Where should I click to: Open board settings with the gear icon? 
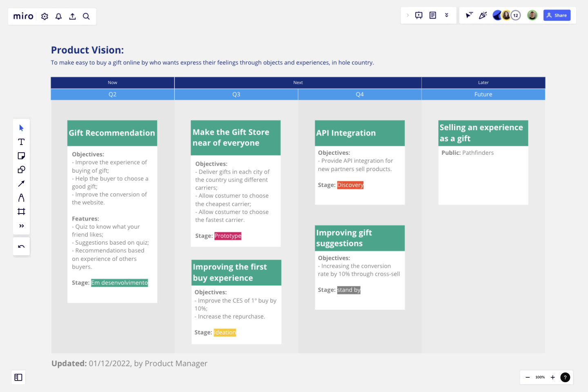[x=45, y=16]
